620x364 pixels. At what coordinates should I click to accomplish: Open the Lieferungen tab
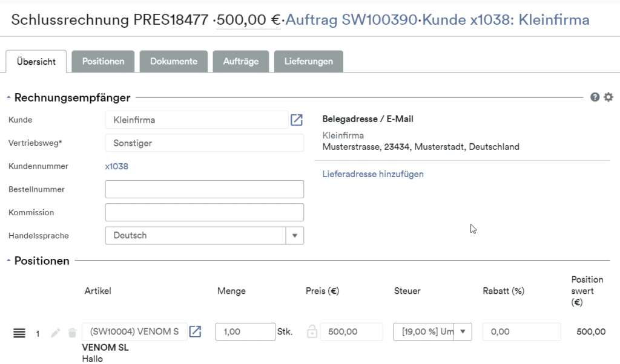pos(308,60)
